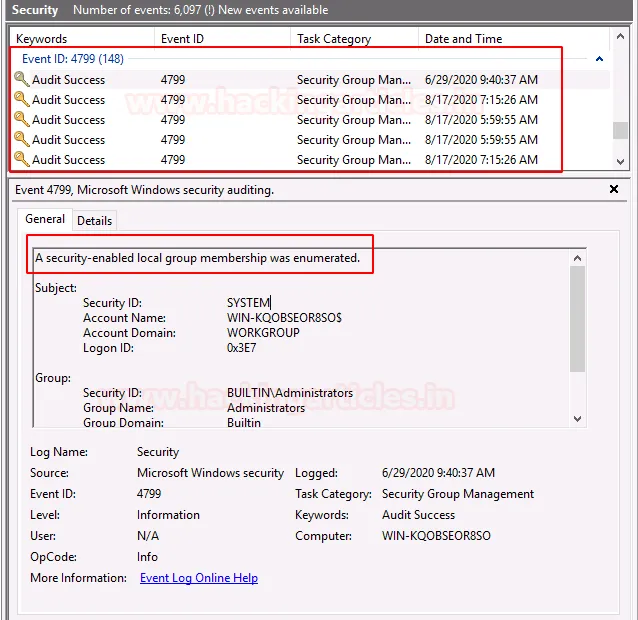Collapse the Event ID 4799 group chevron
The width and height of the screenshot is (638, 620).
click(599, 59)
